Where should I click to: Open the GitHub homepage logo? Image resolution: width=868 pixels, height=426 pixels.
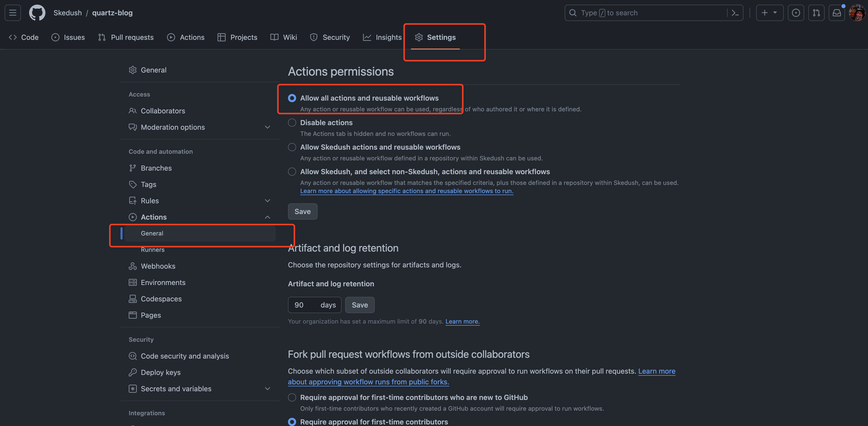(37, 13)
